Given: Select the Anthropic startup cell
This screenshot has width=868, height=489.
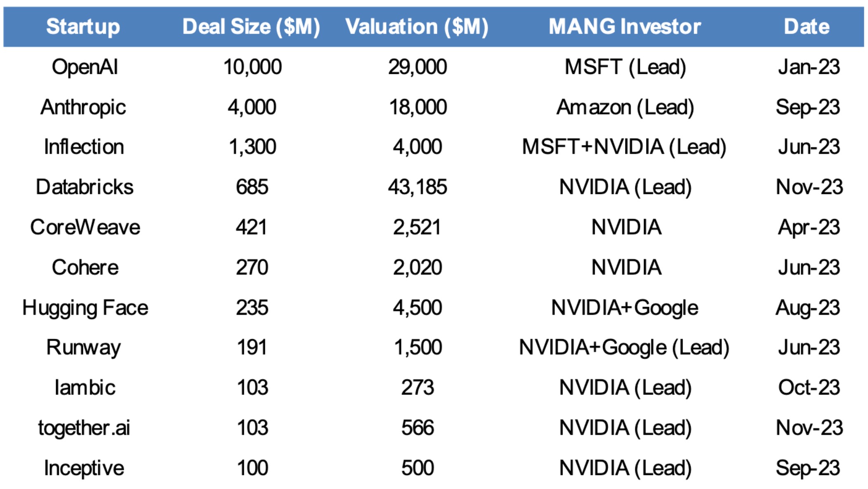Looking at the screenshot, I should [83, 107].
